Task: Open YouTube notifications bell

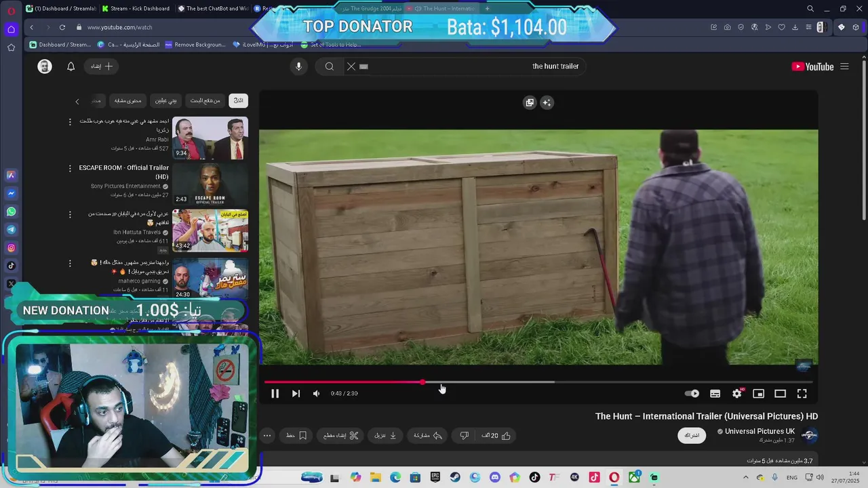Action: (71, 66)
